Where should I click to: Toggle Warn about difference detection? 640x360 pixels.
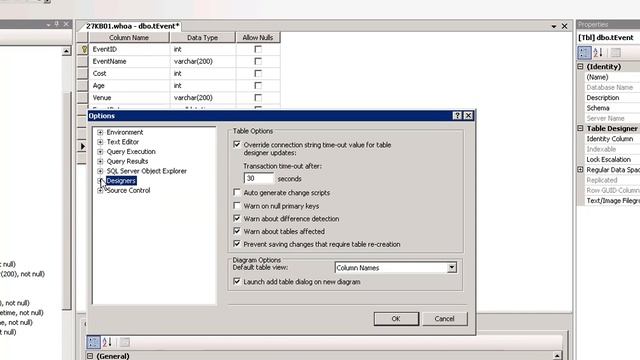click(x=237, y=218)
